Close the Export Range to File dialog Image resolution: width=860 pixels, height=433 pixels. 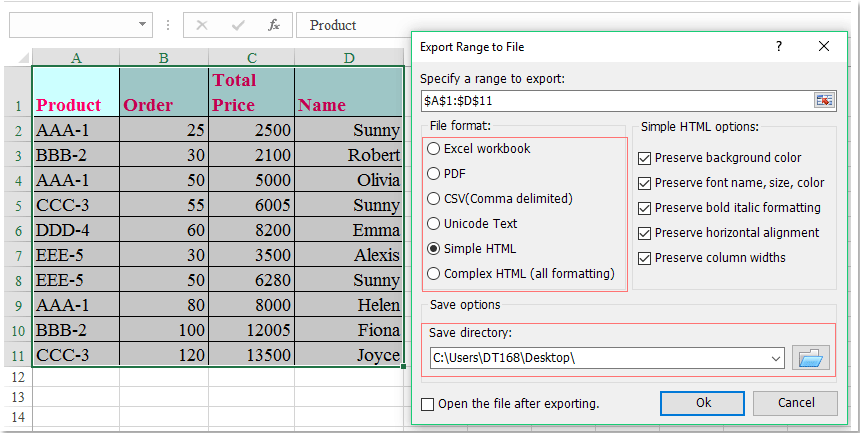tap(824, 47)
